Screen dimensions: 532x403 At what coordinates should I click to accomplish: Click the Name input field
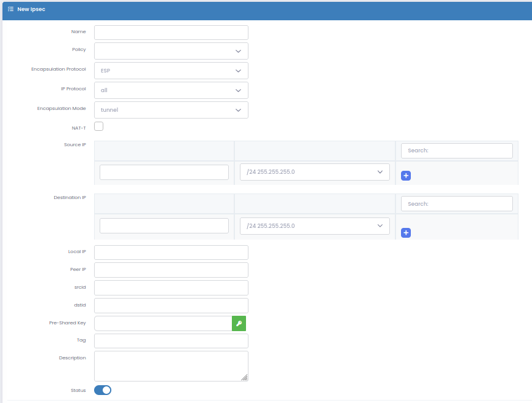pyautogui.click(x=171, y=33)
